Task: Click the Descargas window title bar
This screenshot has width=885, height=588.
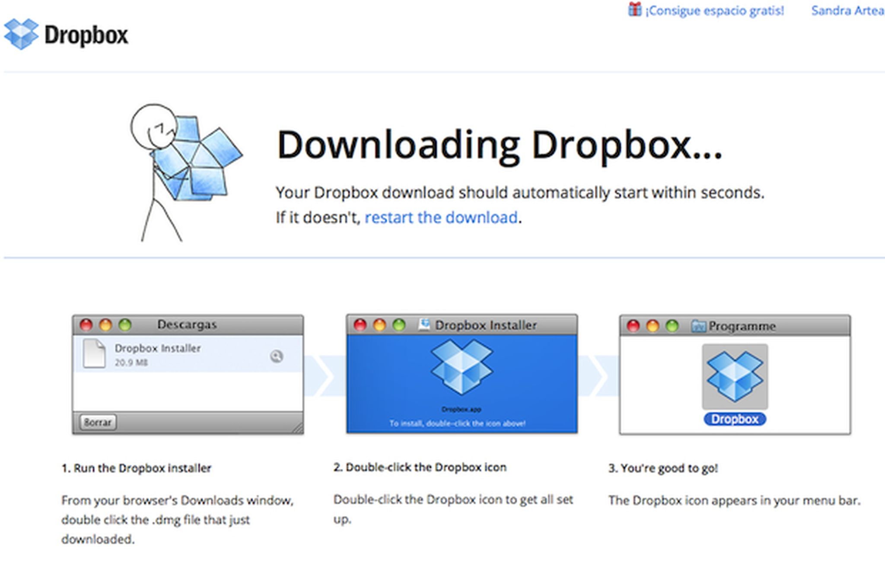Action: tap(188, 325)
